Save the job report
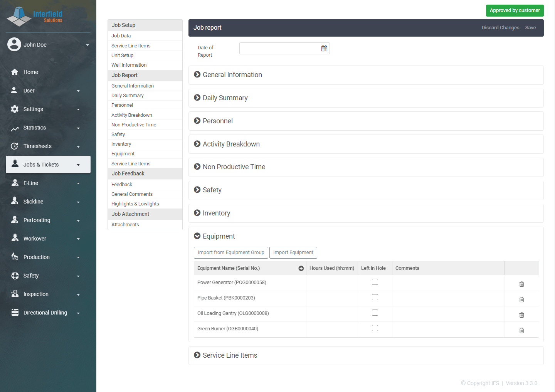 (530, 28)
